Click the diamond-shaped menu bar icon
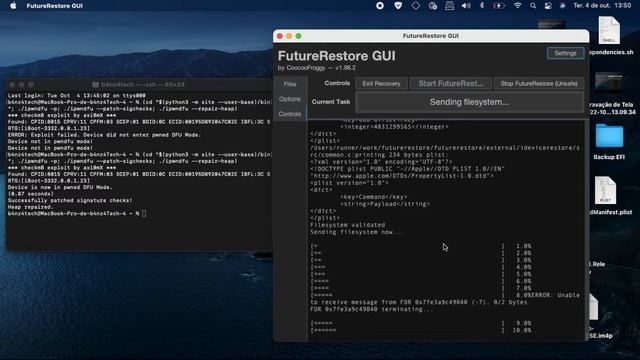Viewport: 640px width, 360px height. 416,6
